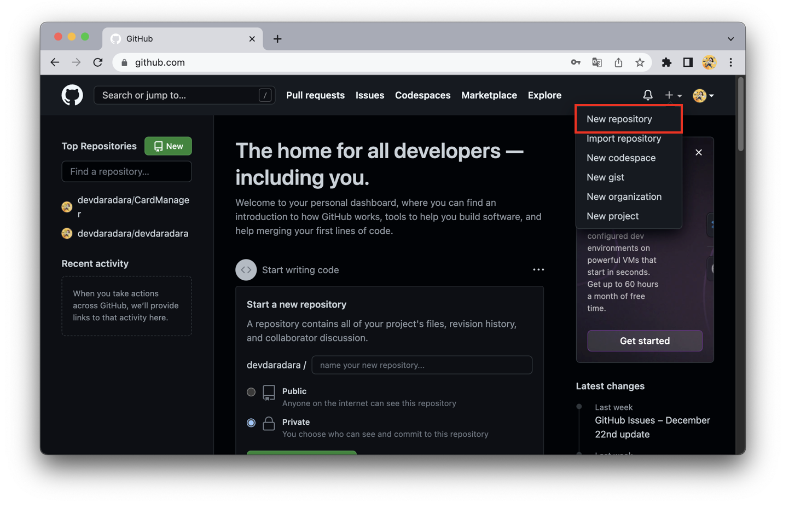Select New gist in the dropdown
This screenshot has width=812, height=508.
coord(629,177)
